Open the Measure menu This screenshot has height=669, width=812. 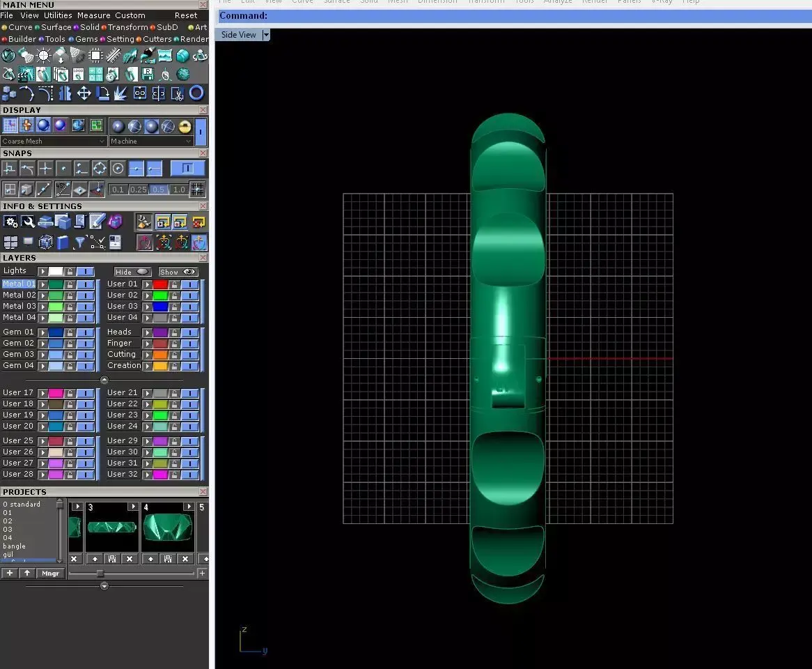94,15
